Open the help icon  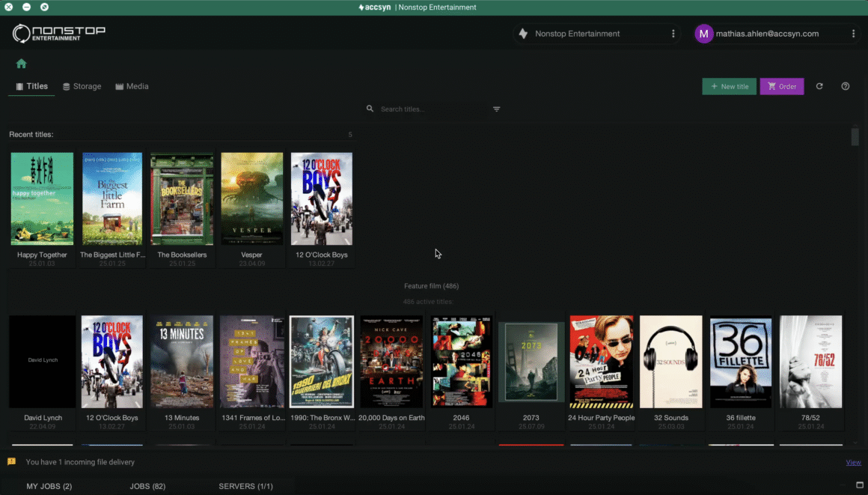pos(846,86)
